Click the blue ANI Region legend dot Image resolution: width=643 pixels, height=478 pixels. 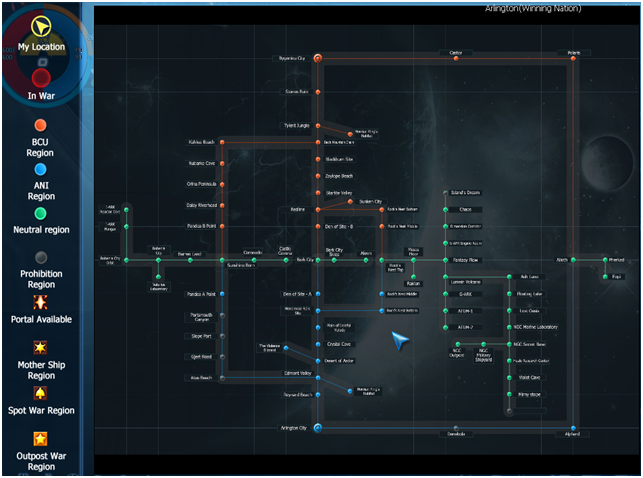coord(40,169)
